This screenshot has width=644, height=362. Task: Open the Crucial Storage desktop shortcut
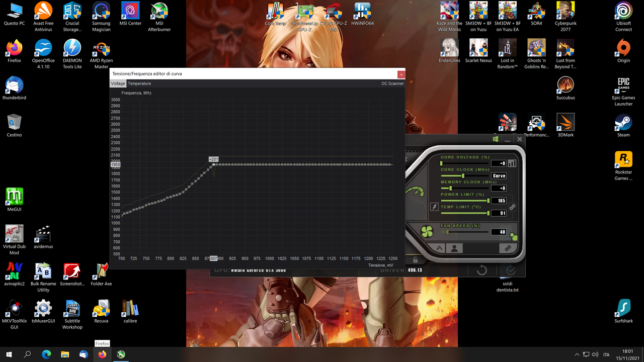[72, 17]
